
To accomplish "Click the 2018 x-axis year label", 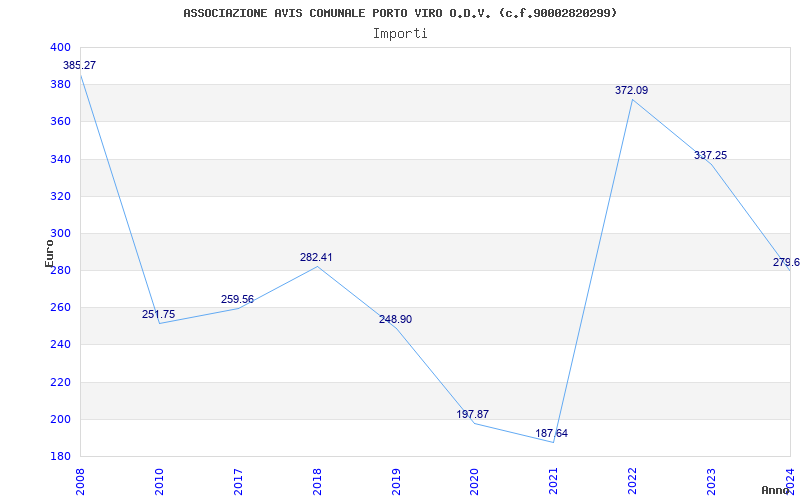I will click(x=316, y=481).
